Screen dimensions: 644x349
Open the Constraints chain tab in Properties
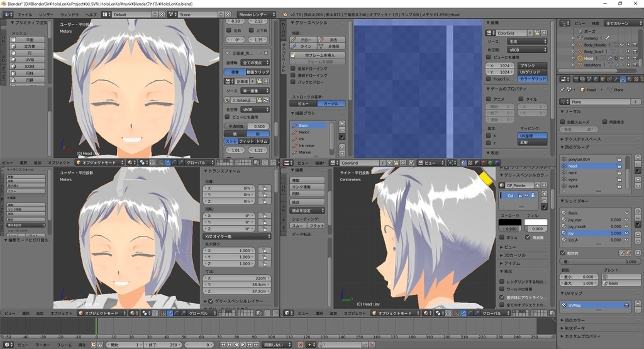pos(609,79)
